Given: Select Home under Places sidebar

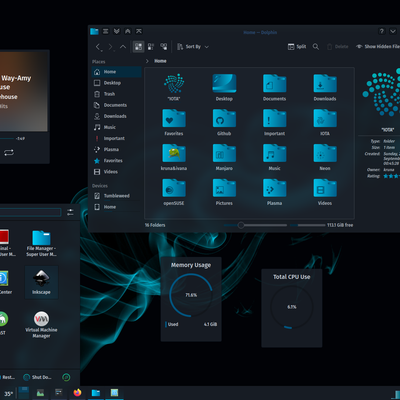Looking at the screenshot, I should pos(117,72).
